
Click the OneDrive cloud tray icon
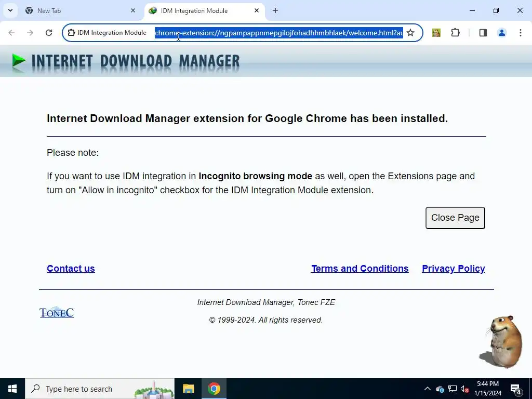(x=440, y=389)
